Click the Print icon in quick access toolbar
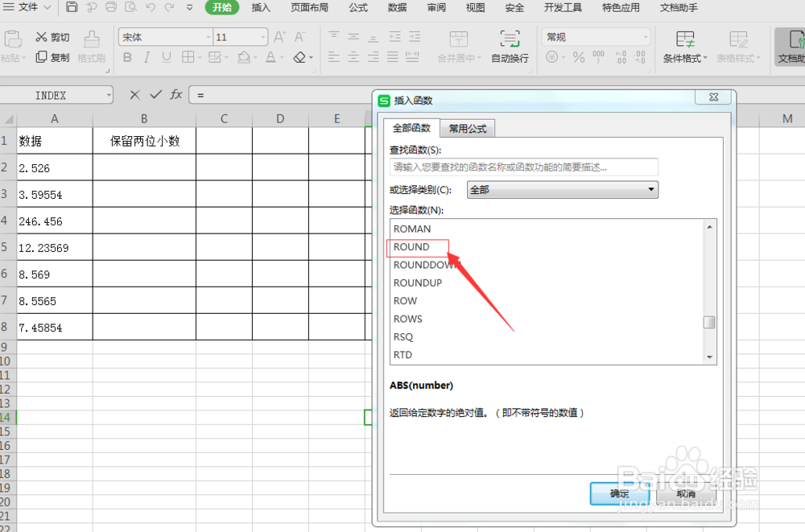Image resolution: width=805 pixels, height=532 pixels. (x=111, y=7)
